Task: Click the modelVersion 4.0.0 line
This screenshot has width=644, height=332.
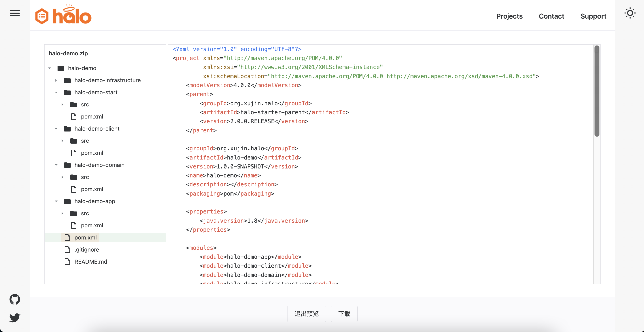Action: [x=244, y=85]
